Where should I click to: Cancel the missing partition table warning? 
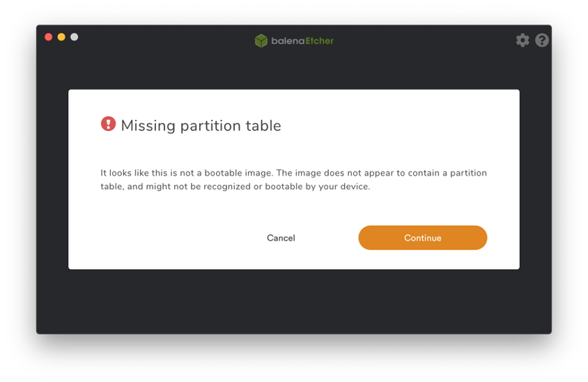click(x=281, y=238)
